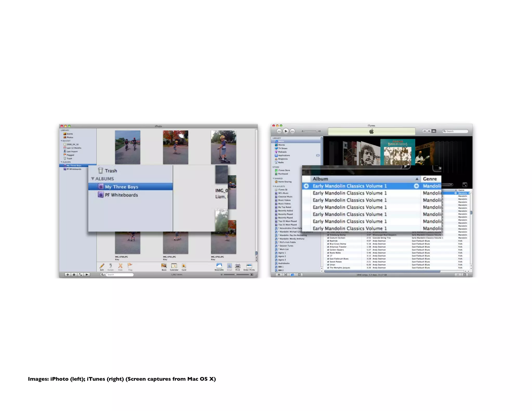Select Events in iPhoto library

(68, 134)
